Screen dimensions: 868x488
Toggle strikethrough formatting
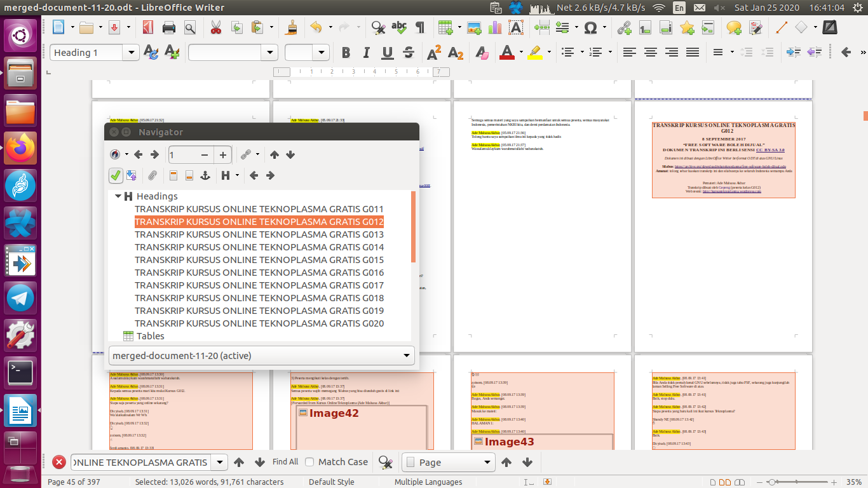click(407, 53)
